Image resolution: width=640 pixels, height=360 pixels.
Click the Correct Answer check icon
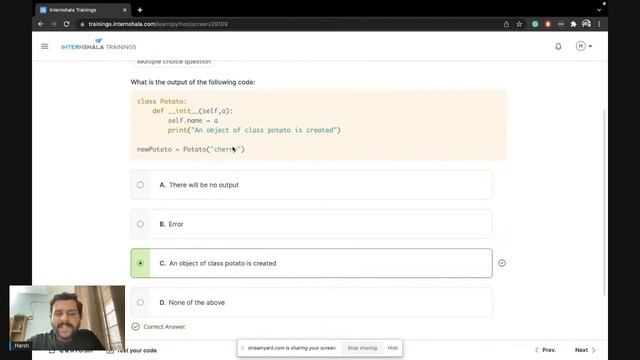(x=136, y=327)
